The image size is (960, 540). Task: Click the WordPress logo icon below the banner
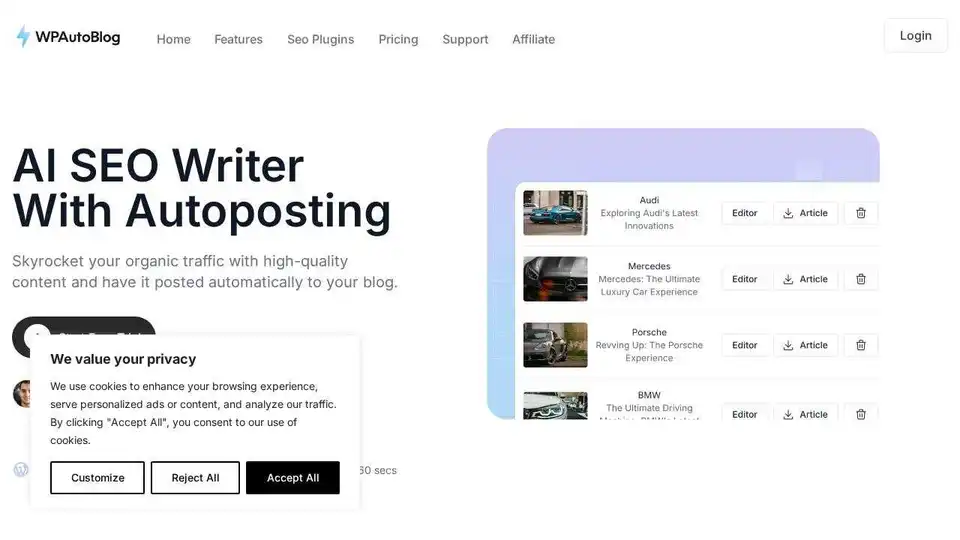pos(21,470)
